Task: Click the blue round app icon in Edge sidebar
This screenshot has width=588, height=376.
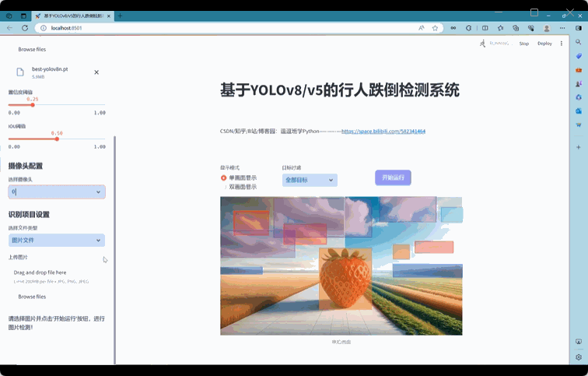Action: (x=579, y=97)
